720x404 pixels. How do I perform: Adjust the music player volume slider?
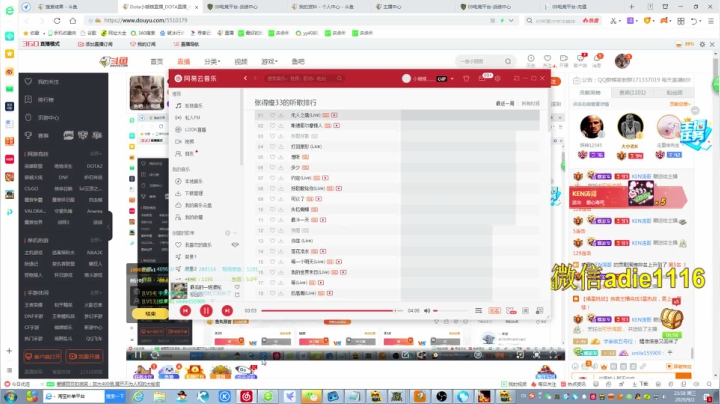click(450, 311)
